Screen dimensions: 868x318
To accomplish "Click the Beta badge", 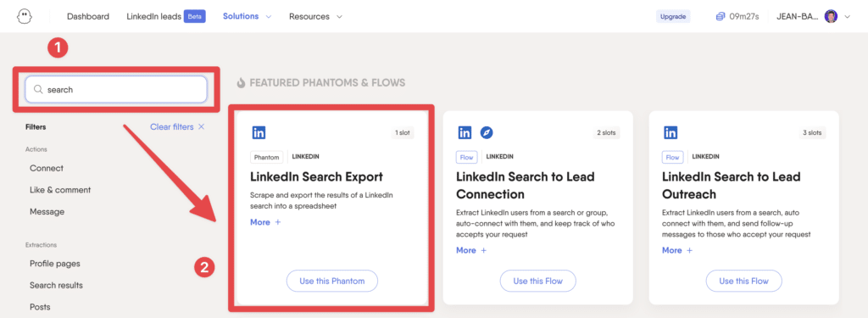I will point(196,17).
